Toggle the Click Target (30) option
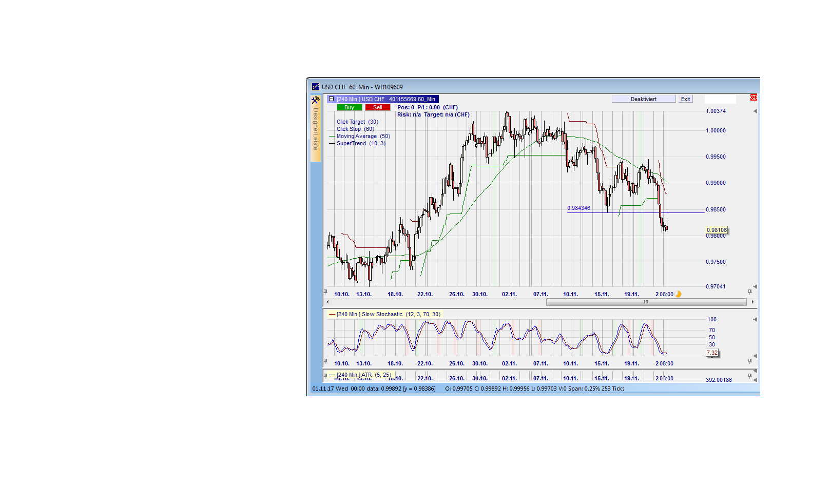Image resolution: width=830 pixels, height=504 pixels. [358, 122]
